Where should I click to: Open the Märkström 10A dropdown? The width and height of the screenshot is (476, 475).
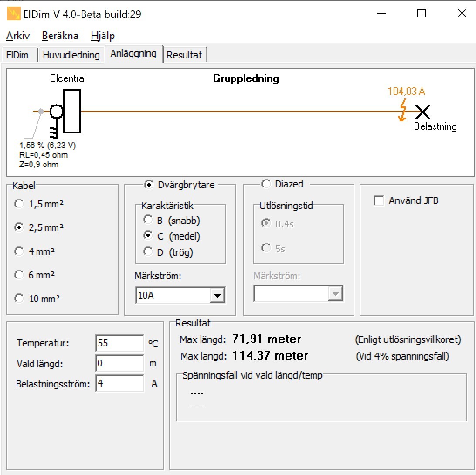(217, 295)
